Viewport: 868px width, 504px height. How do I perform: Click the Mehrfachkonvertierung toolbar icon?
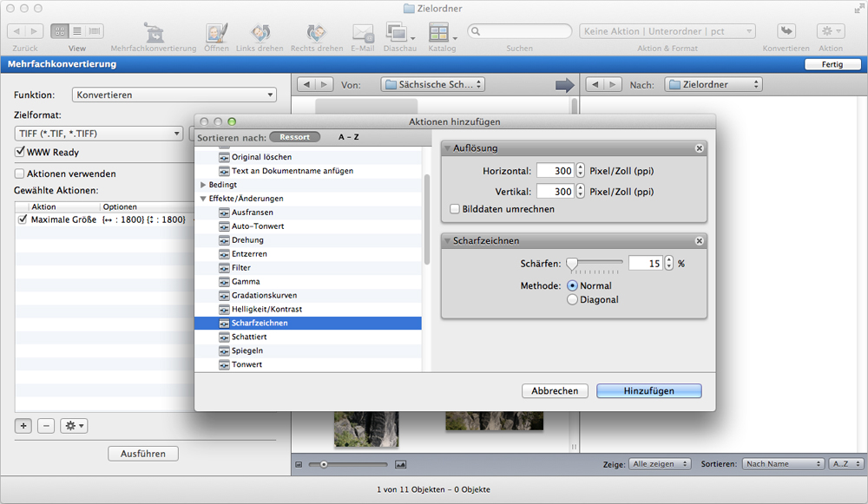coord(153,33)
